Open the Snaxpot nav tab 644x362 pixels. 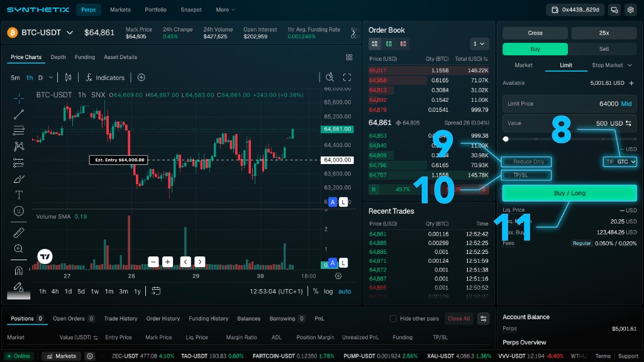coord(191,10)
